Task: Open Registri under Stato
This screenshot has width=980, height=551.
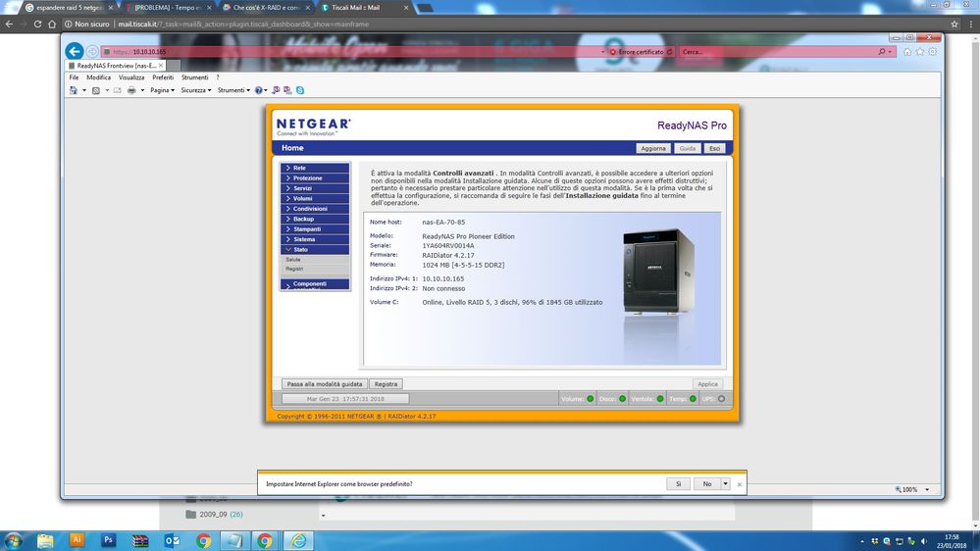Action: click(294, 269)
